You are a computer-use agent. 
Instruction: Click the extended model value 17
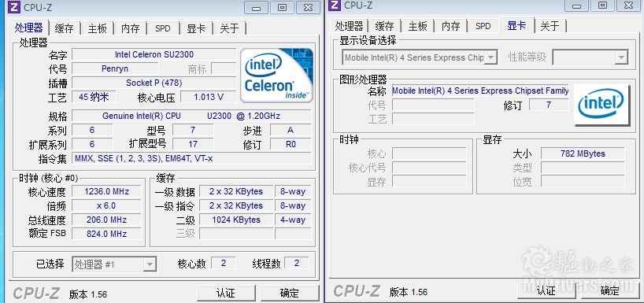[x=193, y=144]
